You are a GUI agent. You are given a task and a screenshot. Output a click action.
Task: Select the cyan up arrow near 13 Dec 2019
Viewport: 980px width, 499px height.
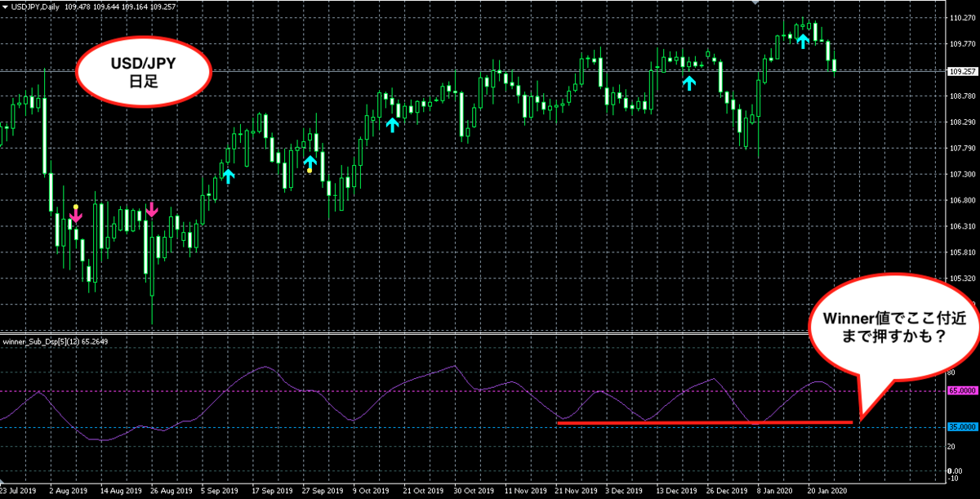coord(689,82)
